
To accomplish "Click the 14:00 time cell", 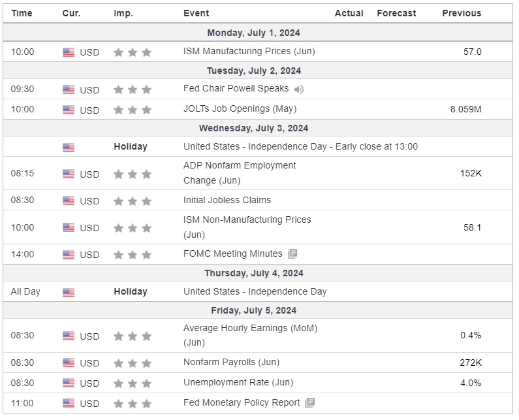I will pyautogui.click(x=22, y=254).
